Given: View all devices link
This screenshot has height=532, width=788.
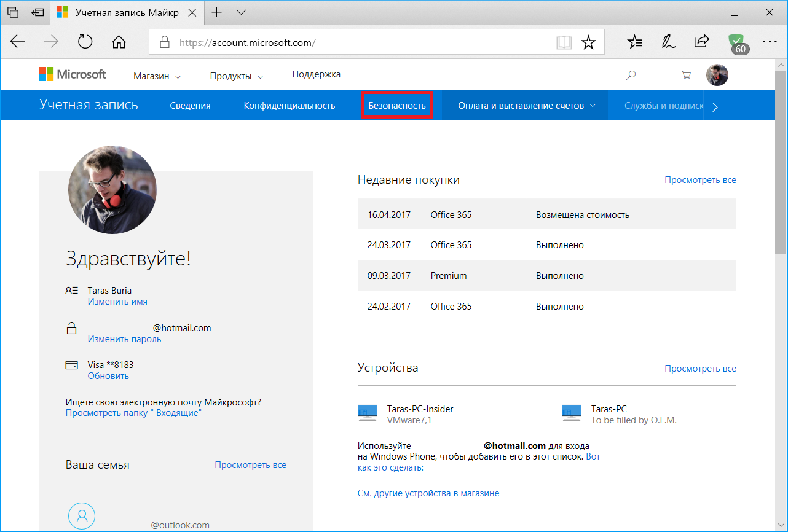Looking at the screenshot, I should (x=700, y=369).
